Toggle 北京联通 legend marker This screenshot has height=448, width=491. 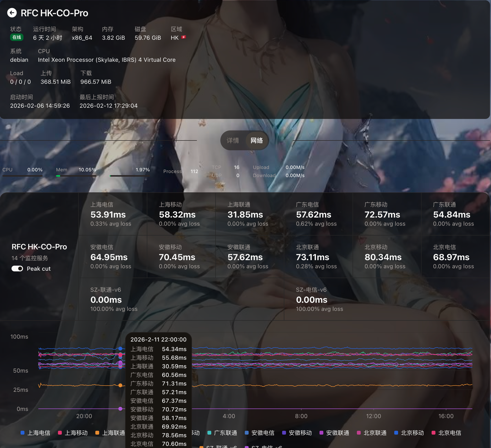click(x=359, y=433)
